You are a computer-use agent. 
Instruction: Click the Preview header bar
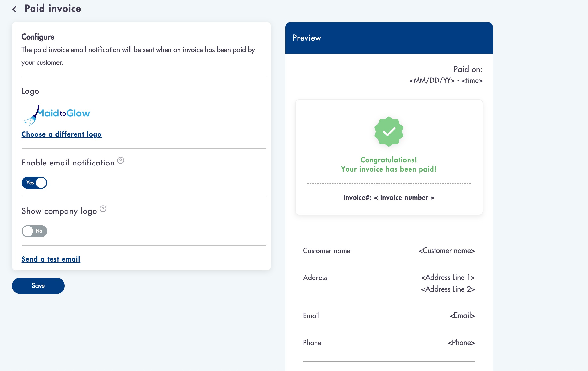(x=389, y=38)
